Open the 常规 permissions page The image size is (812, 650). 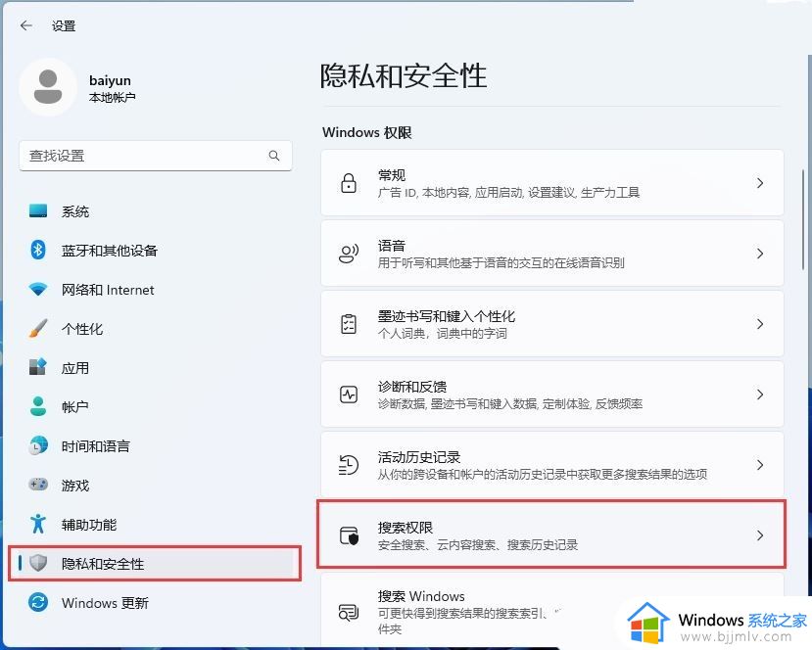[x=552, y=183]
